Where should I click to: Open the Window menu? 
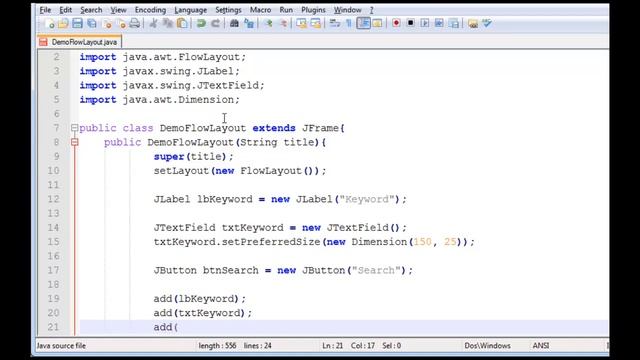tap(348, 10)
